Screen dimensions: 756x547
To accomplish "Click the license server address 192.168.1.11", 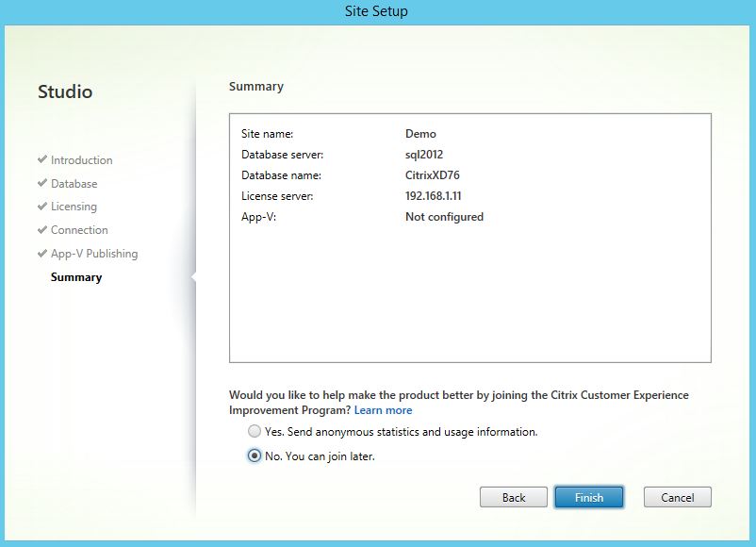I will point(433,196).
